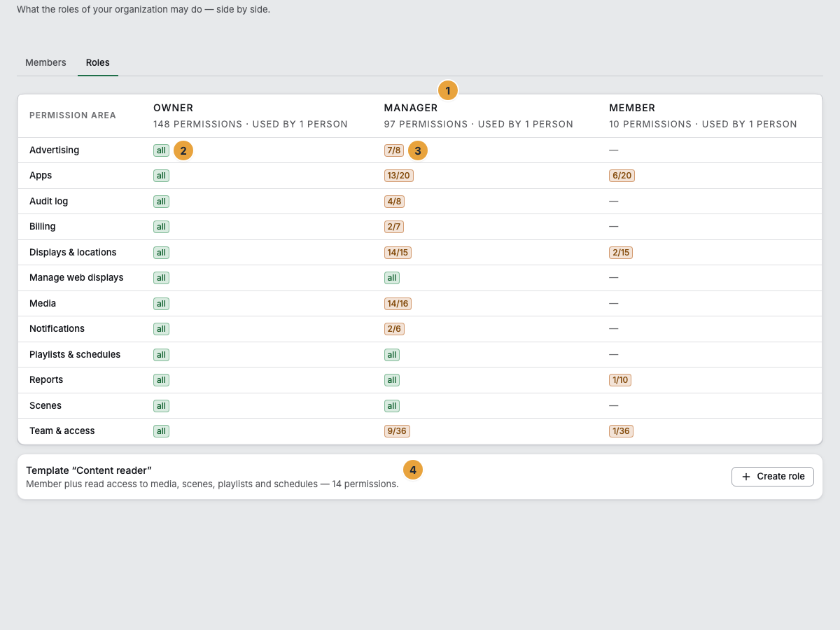Click the MEMBER column header
Image resolution: width=840 pixels, height=630 pixels.
632,108
